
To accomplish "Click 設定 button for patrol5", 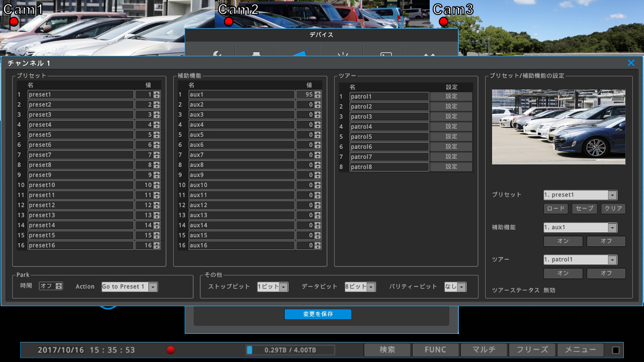I will pos(451,137).
